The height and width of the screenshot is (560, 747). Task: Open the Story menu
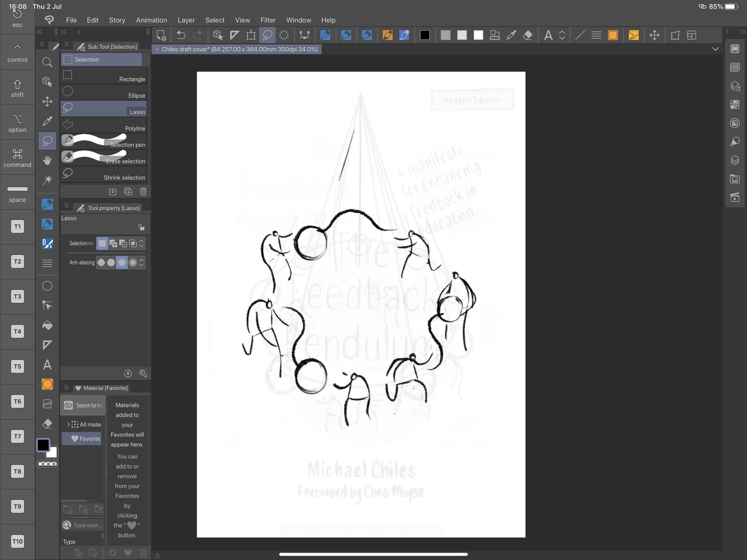[x=117, y=20]
